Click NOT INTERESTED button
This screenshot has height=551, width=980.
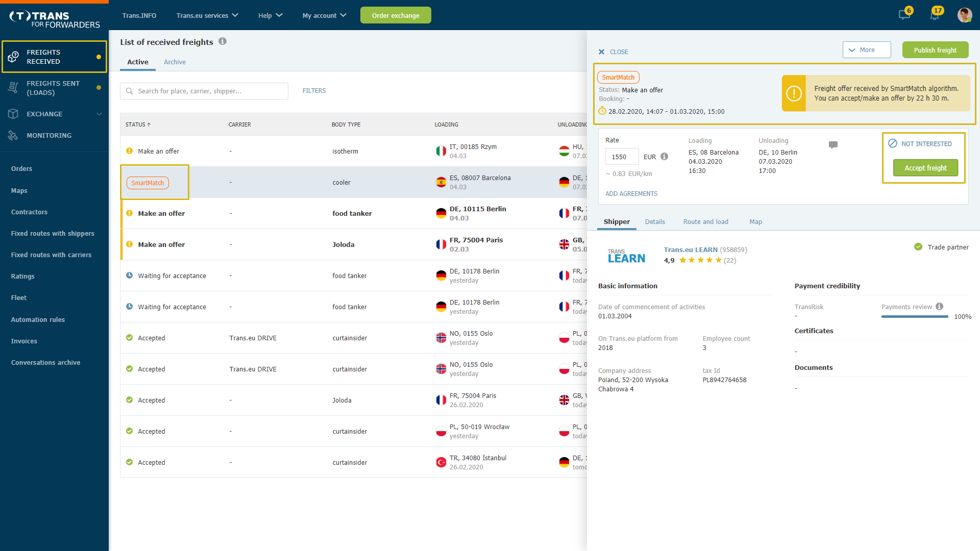pyautogui.click(x=920, y=143)
